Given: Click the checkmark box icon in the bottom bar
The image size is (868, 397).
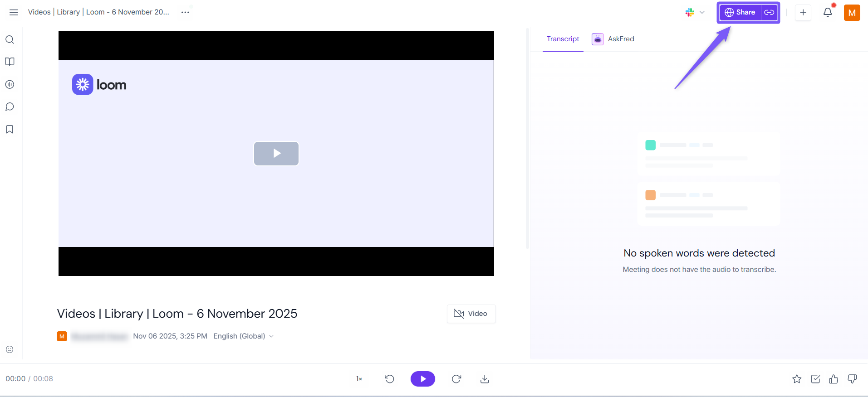Looking at the screenshot, I should pyautogui.click(x=815, y=379).
